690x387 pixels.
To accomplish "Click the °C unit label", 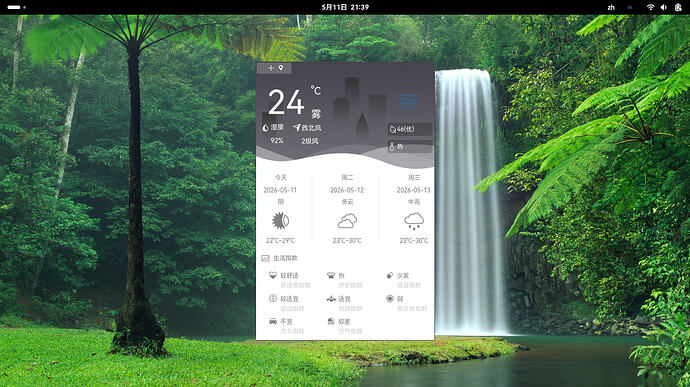I will (316, 90).
